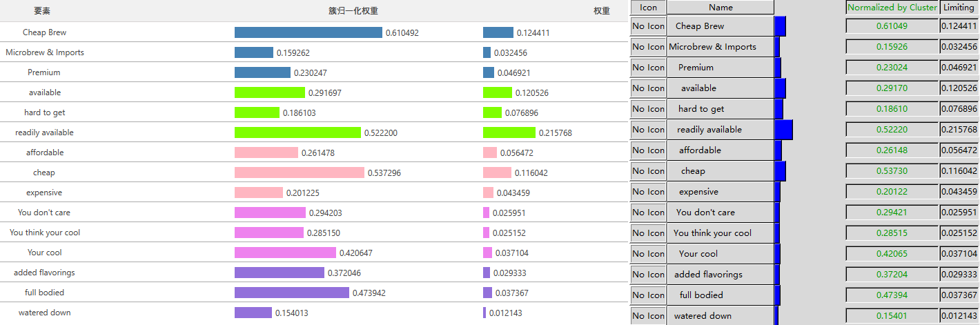Viewport: 980px width, 325px height.
Task: Click No Icon button for hard to get
Action: coord(649,109)
